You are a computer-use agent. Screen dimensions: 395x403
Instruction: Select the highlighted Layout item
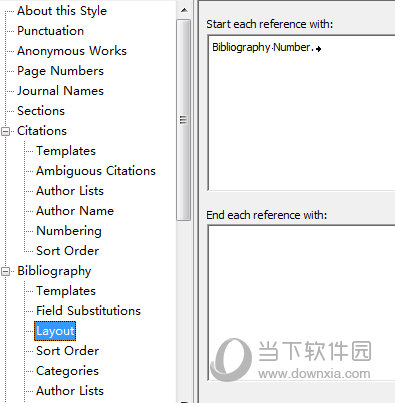click(x=55, y=331)
